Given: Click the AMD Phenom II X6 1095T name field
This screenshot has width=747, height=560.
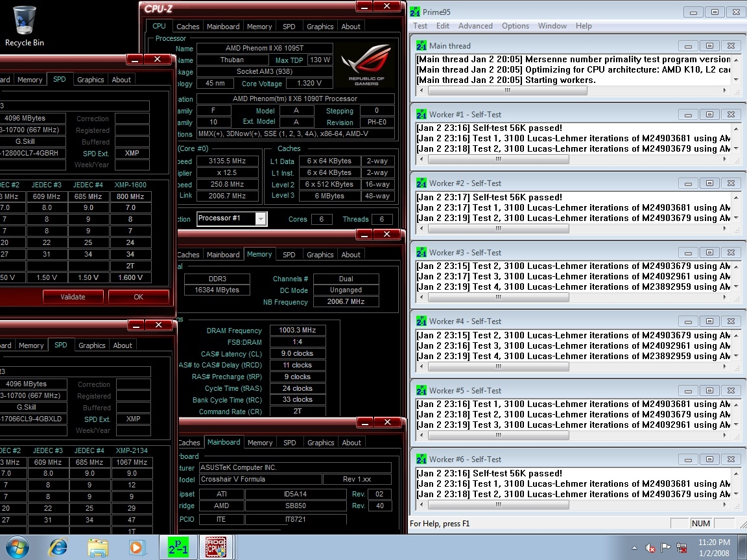Looking at the screenshot, I should point(265,48).
